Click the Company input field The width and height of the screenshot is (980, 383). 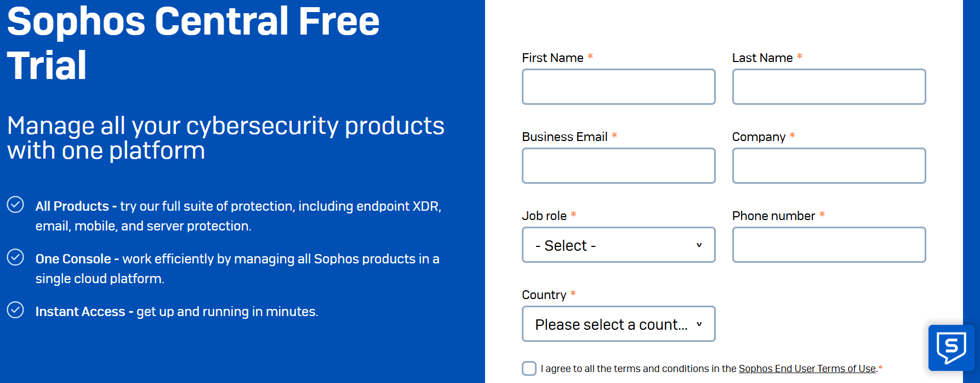point(829,166)
